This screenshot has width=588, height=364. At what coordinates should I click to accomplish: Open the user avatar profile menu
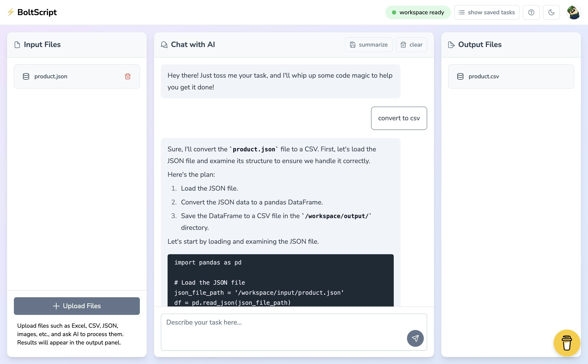[574, 12]
